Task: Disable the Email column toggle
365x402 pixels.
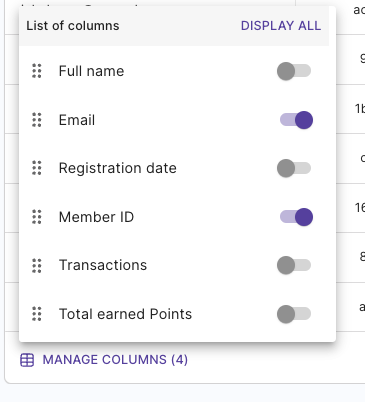Action: coord(296,120)
